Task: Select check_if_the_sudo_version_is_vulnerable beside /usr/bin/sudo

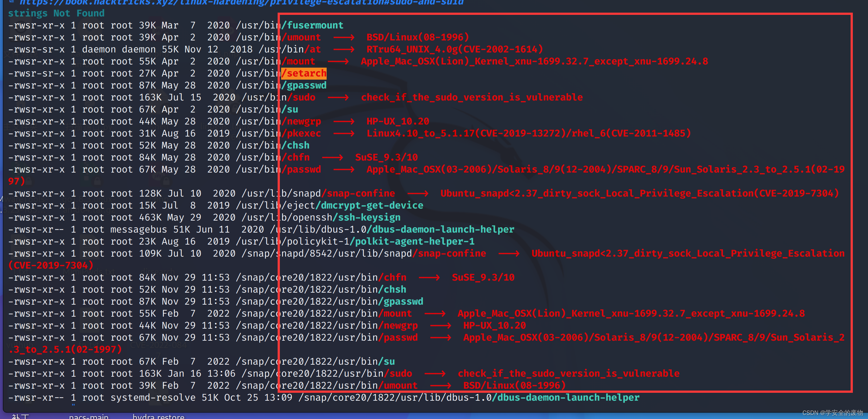Action: (472, 98)
